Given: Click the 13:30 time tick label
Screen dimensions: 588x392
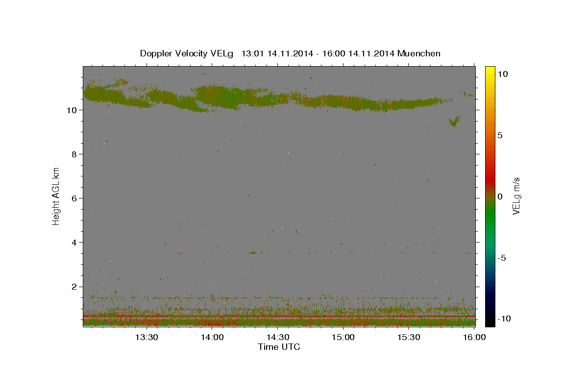Looking at the screenshot, I should click(146, 337).
